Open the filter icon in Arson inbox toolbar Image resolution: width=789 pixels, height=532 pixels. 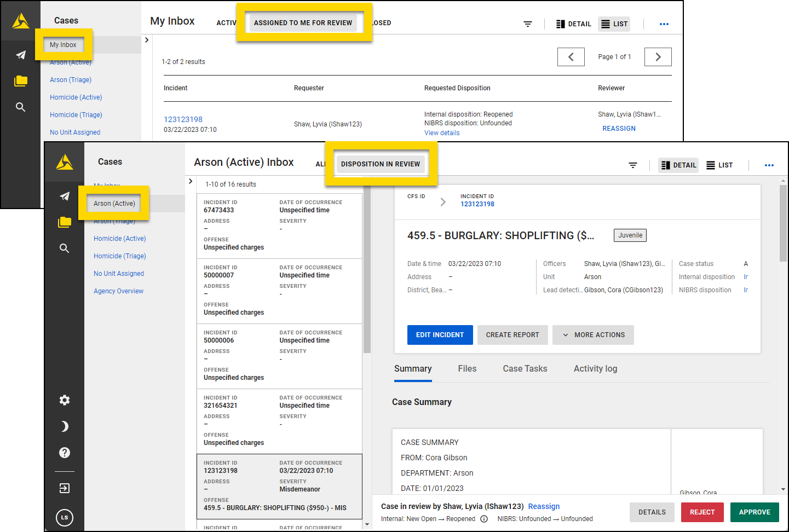tap(633, 165)
